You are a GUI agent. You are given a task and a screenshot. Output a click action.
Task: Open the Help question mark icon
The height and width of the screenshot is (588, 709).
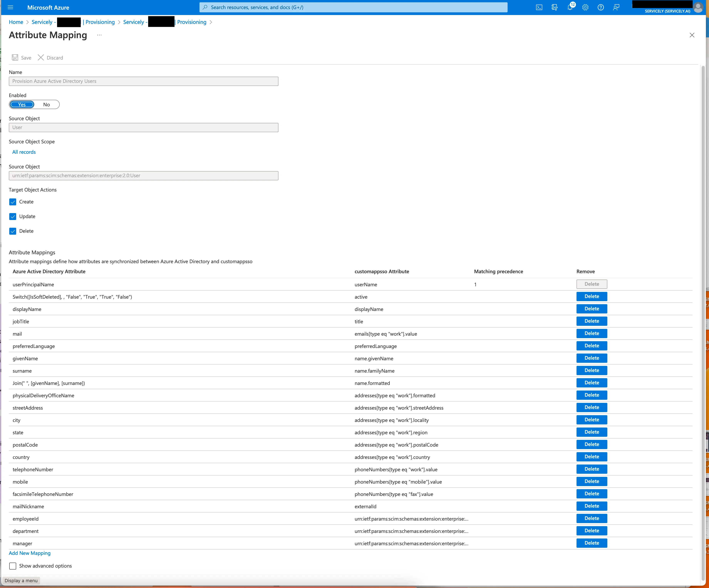pos(601,8)
